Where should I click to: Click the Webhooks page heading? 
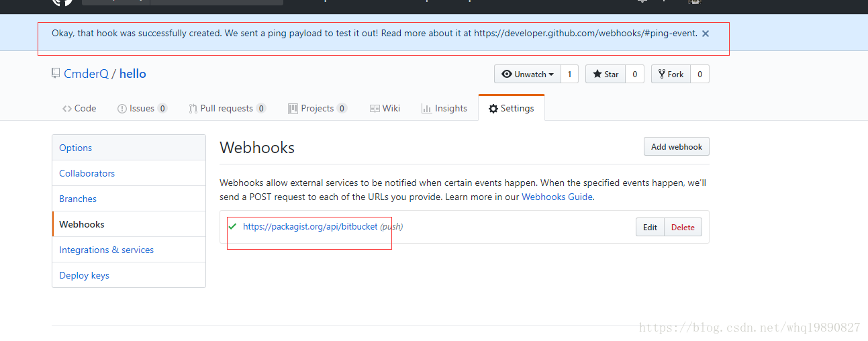click(x=257, y=148)
